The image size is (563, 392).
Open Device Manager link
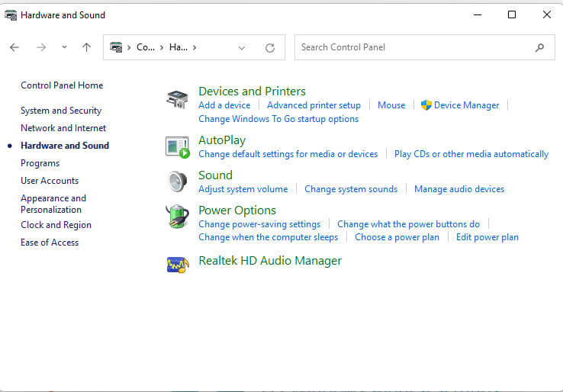pyautogui.click(x=466, y=105)
